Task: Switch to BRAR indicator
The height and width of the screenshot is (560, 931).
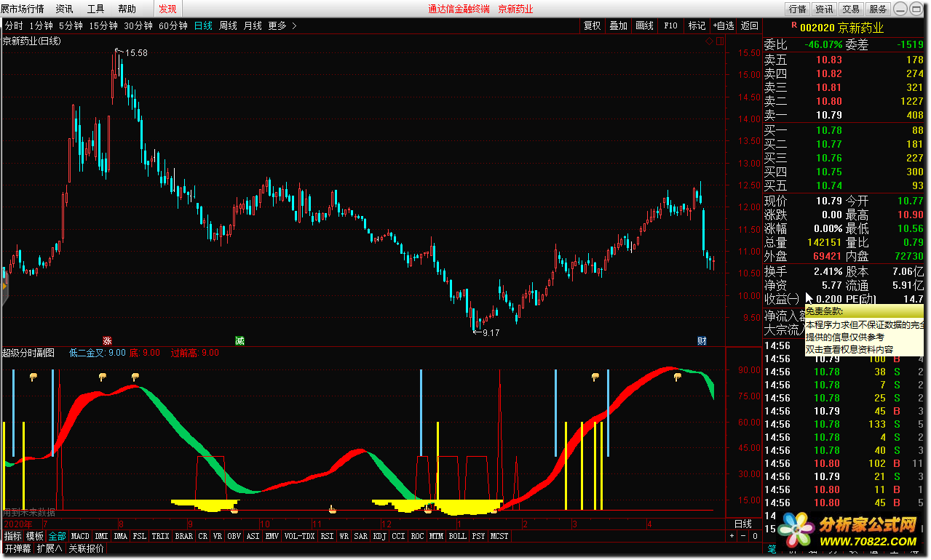Action: [184, 536]
